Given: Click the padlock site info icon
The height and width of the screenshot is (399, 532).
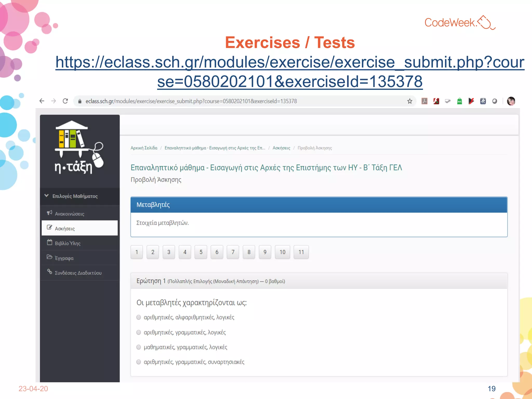Looking at the screenshot, I should pyautogui.click(x=80, y=101).
